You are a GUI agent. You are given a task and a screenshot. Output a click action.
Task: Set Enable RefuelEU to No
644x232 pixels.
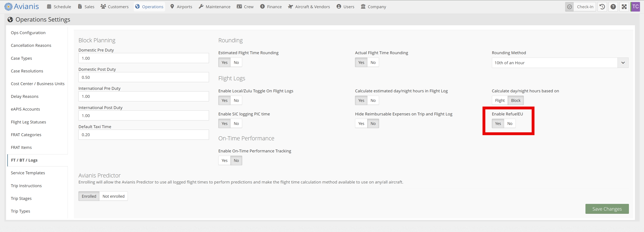click(509, 123)
